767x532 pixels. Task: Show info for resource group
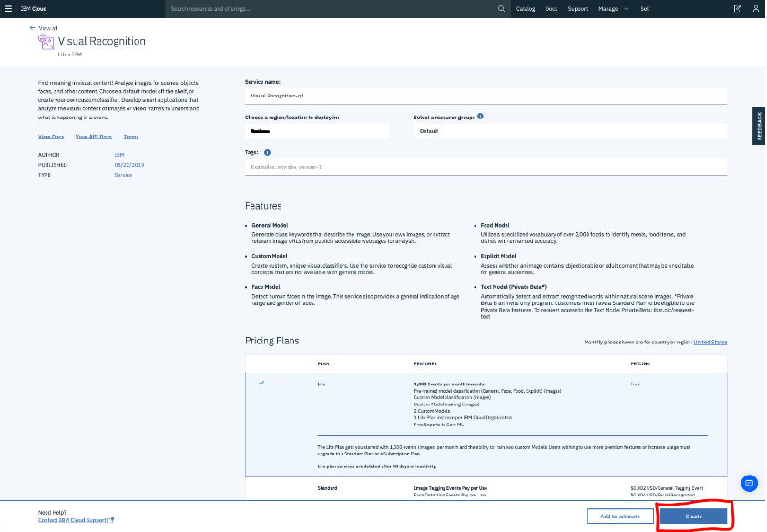coord(480,117)
